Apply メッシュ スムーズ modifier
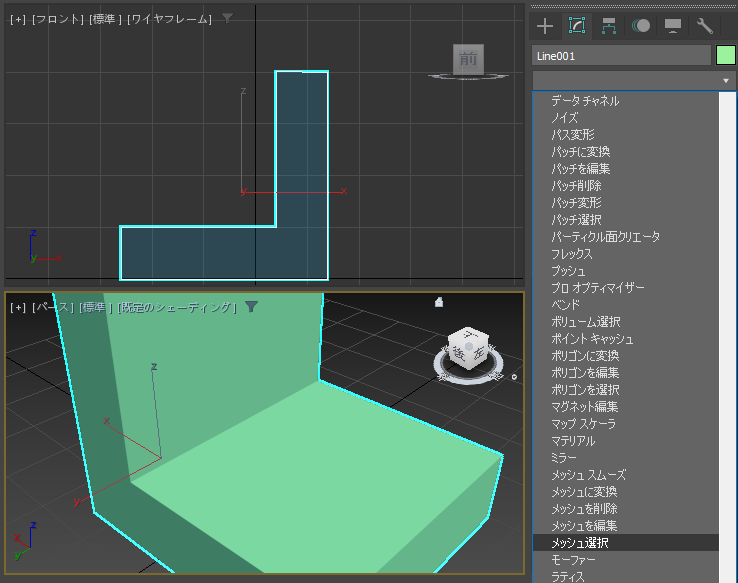Image resolution: width=738 pixels, height=583 pixels. 626,474
